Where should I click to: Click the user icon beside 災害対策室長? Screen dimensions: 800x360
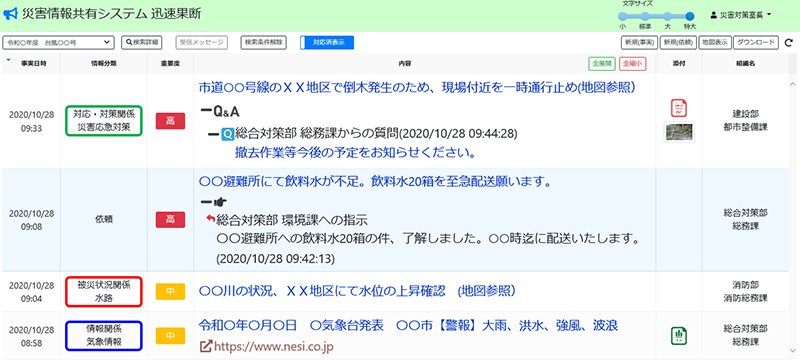click(x=714, y=15)
